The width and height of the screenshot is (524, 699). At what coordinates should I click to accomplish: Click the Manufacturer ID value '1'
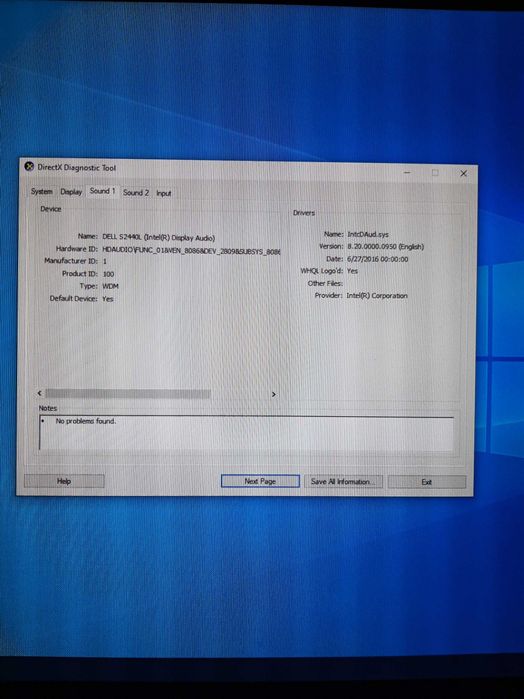[105, 261]
